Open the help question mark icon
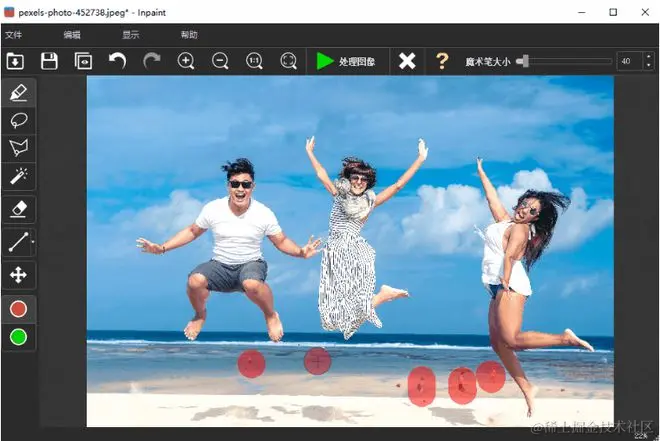This screenshot has height=441, width=660. pyautogui.click(x=441, y=61)
